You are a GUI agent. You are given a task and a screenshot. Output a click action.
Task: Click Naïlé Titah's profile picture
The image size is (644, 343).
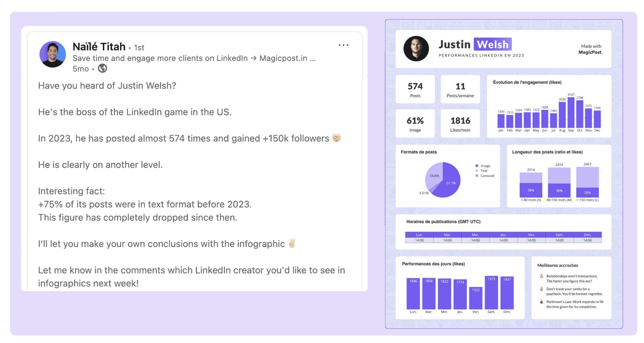pos(53,54)
